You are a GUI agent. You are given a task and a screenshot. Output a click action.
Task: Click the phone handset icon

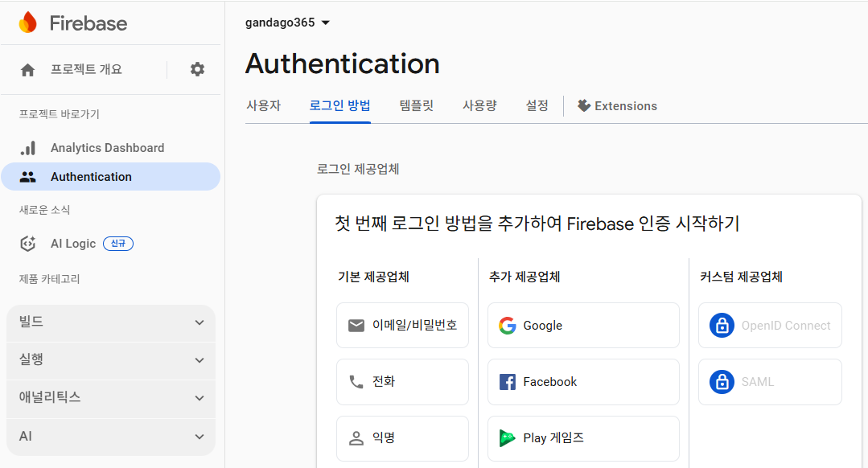pos(356,382)
